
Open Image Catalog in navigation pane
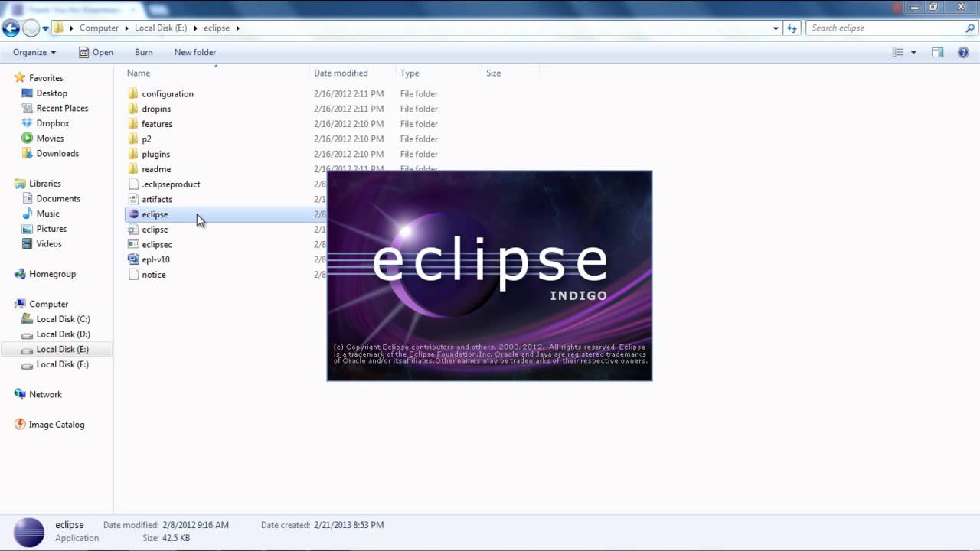[x=57, y=425]
